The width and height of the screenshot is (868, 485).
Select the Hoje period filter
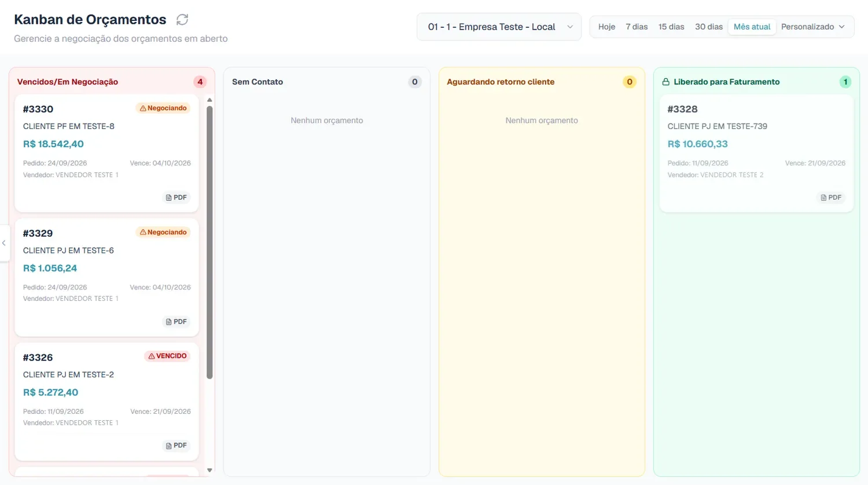(x=606, y=27)
